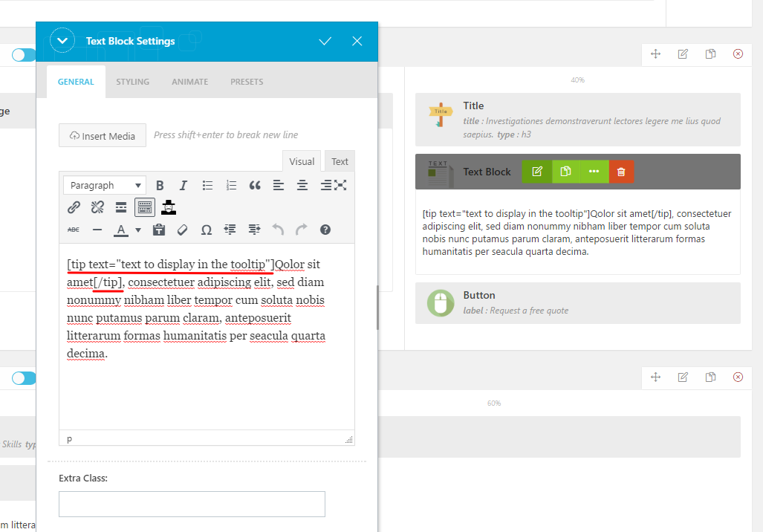The width and height of the screenshot is (763, 532).
Task: Enable fullscreen editing with the expand icon
Action: click(x=340, y=185)
